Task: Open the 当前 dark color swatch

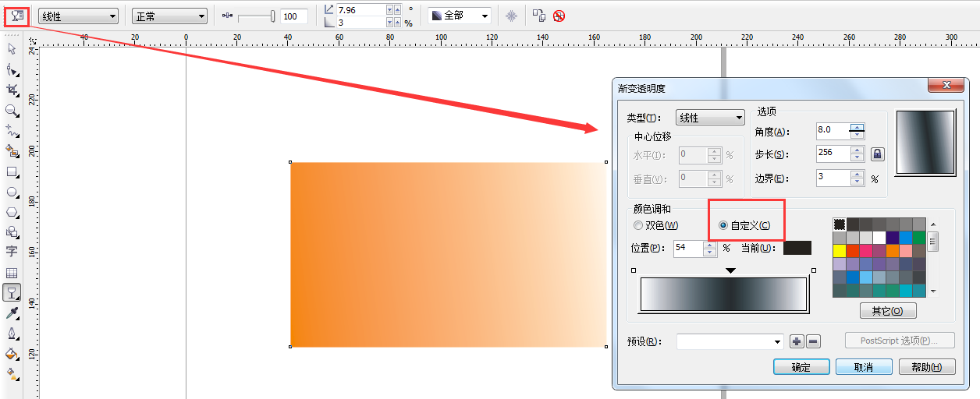Action: pyautogui.click(x=797, y=248)
